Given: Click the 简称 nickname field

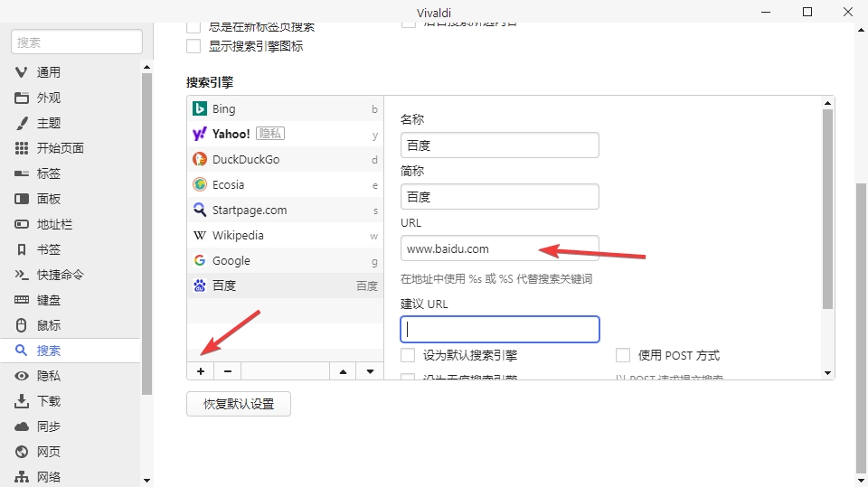Looking at the screenshot, I should click(x=500, y=196).
